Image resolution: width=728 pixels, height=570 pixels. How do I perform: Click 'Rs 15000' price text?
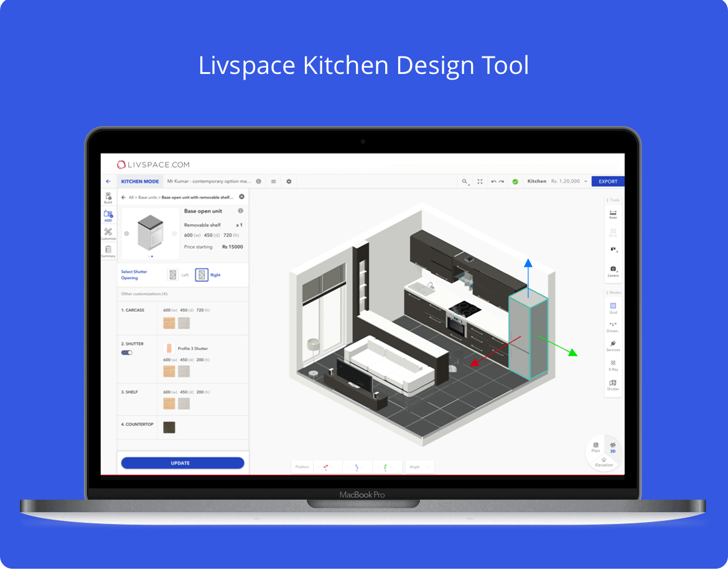pyautogui.click(x=233, y=247)
